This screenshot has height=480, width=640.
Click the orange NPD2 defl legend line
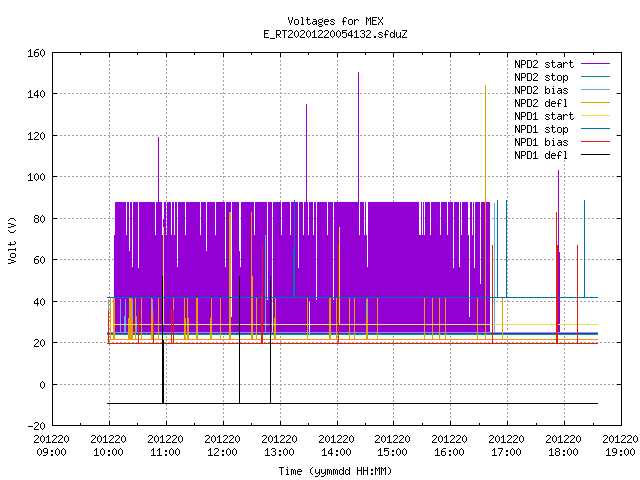coord(595,102)
